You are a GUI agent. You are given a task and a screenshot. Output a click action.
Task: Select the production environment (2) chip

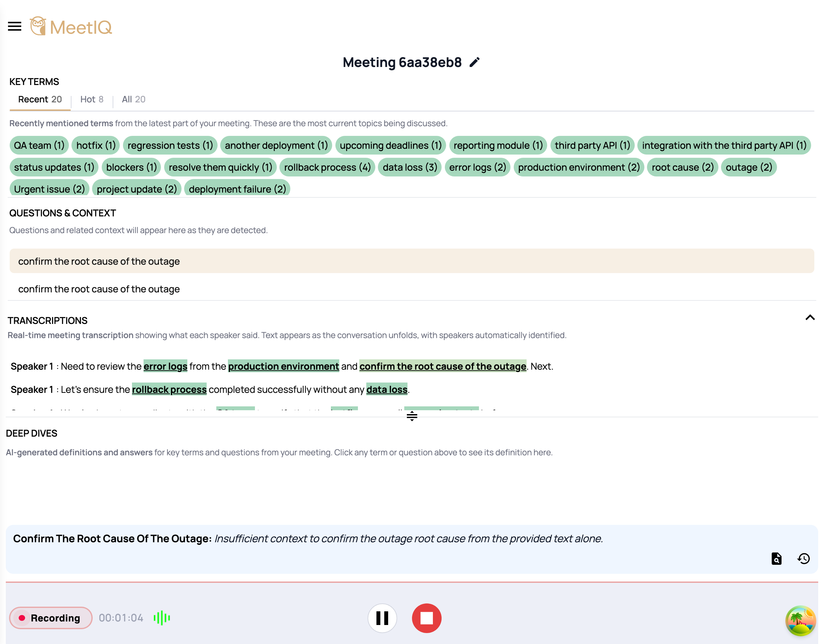[579, 167]
